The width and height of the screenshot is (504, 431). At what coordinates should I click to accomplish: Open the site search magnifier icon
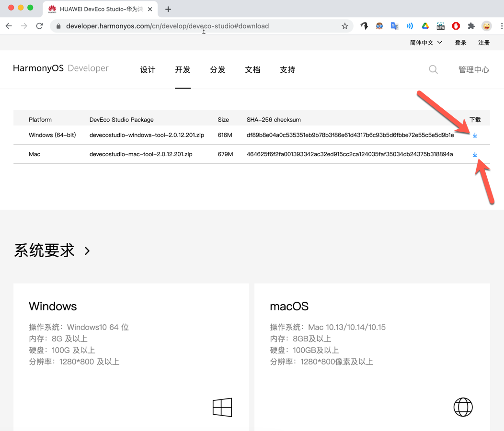coord(433,69)
